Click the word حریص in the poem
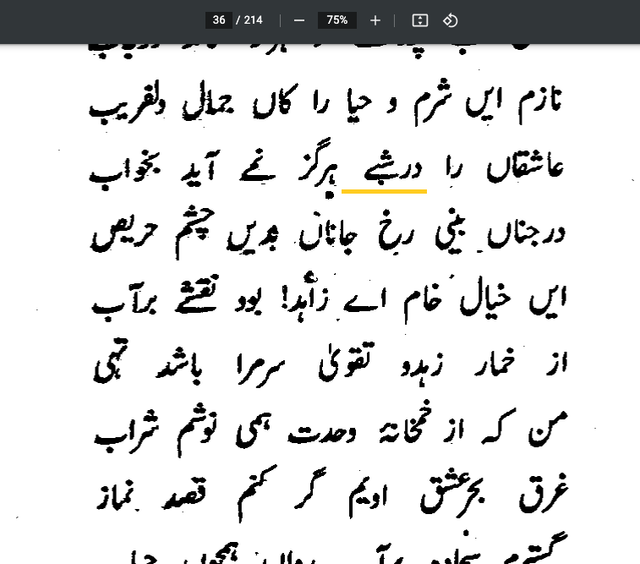The image size is (640, 564). (124, 236)
